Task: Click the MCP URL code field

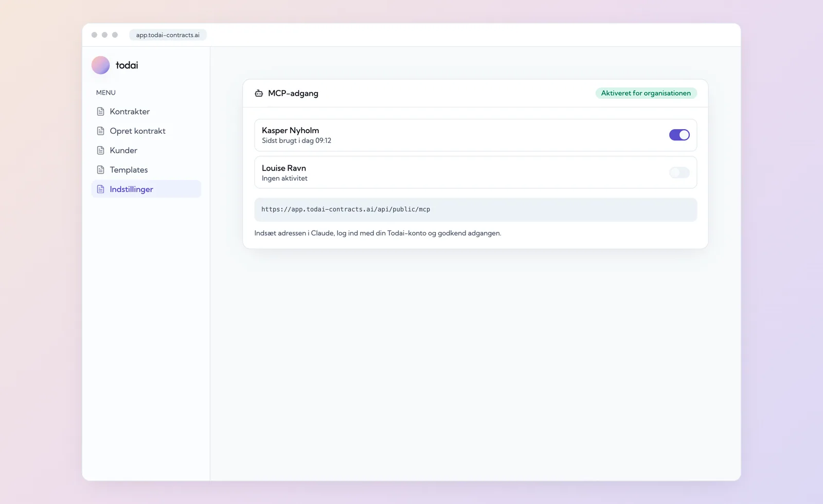Action: 476,209
